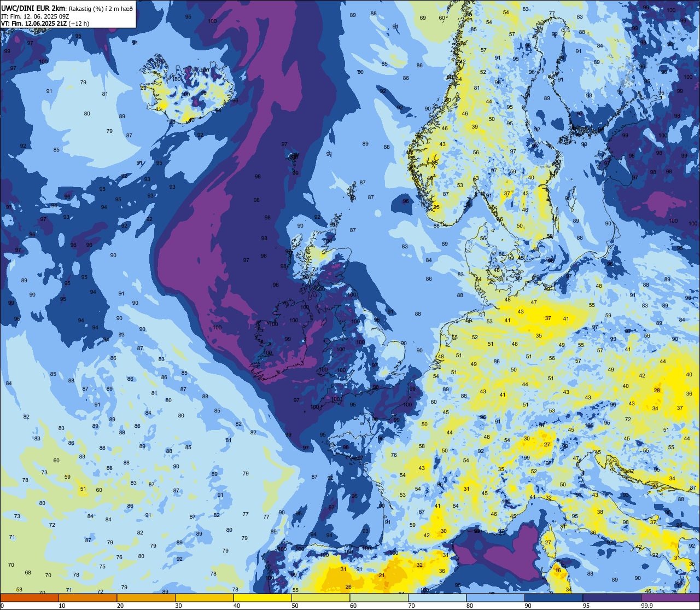Viewport: 700px width, 610px height.
Task: Select the 40–50 bright yellow legend swatch
Action: [262, 598]
